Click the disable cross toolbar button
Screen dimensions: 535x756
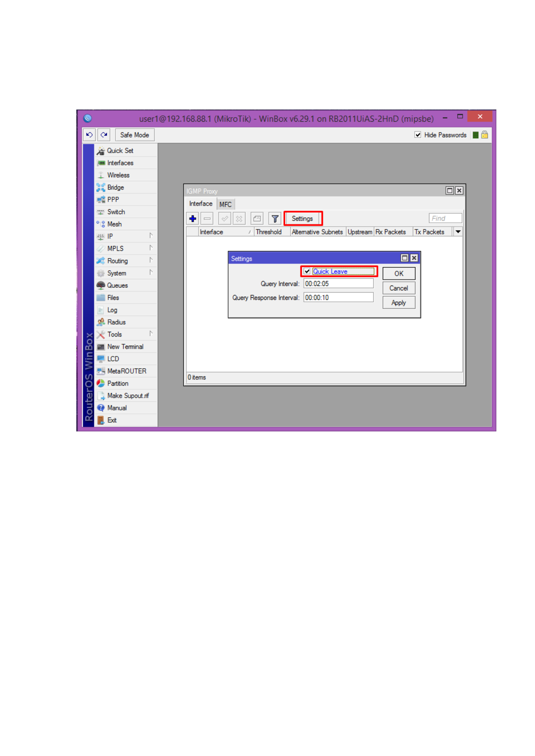tap(239, 219)
